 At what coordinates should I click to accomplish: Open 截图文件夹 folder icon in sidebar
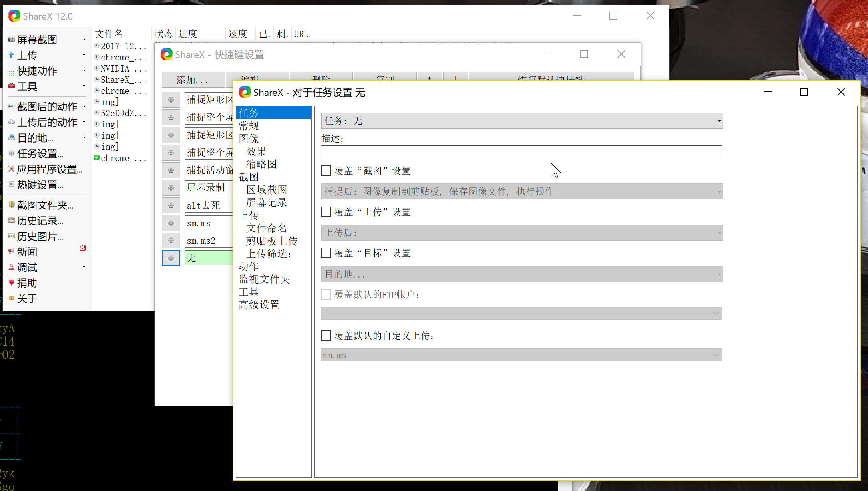coord(12,205)
